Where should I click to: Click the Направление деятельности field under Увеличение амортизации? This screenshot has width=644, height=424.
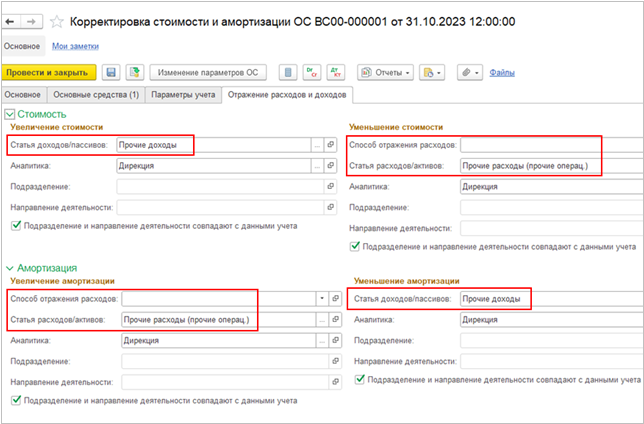tap(225, 382)
